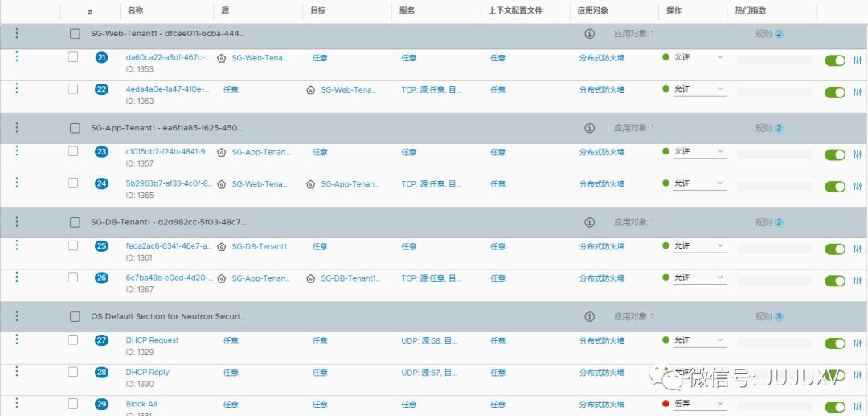Open settings sliders icon for rule 25
The image size is (868, 416).
(x=858, y=249)
